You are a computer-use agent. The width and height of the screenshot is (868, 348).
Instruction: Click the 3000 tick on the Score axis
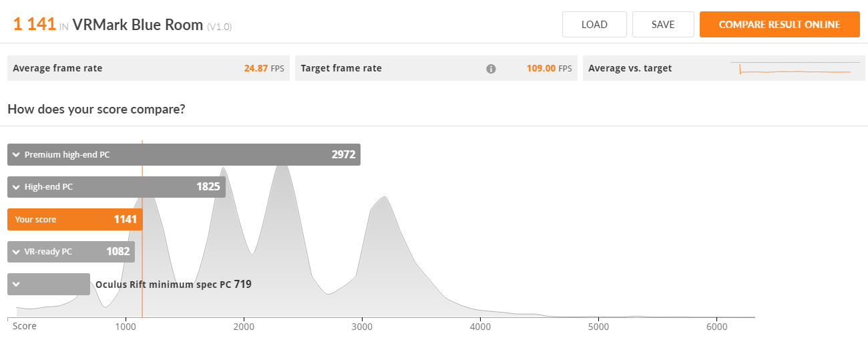(362, 327)
